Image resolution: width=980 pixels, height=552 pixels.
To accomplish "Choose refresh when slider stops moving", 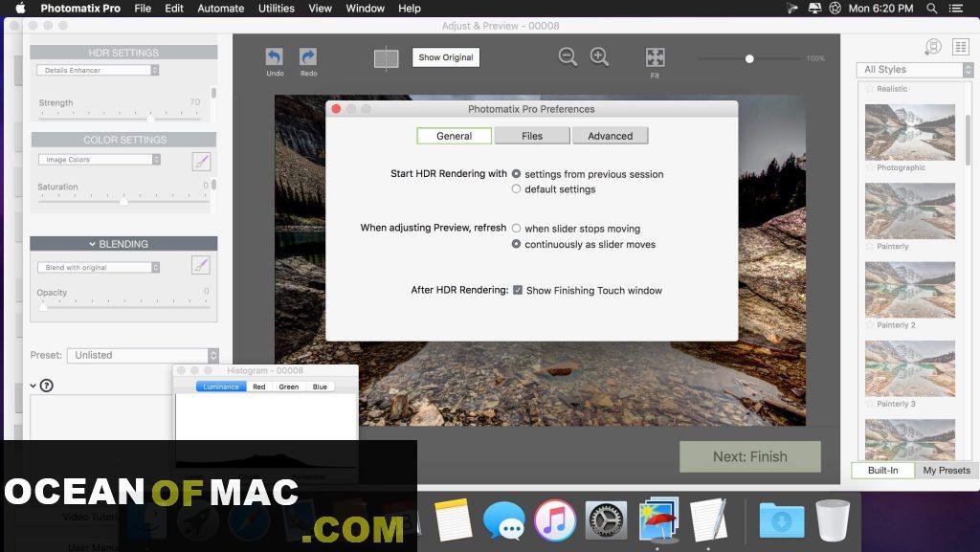I will click(x=516, y=229).
